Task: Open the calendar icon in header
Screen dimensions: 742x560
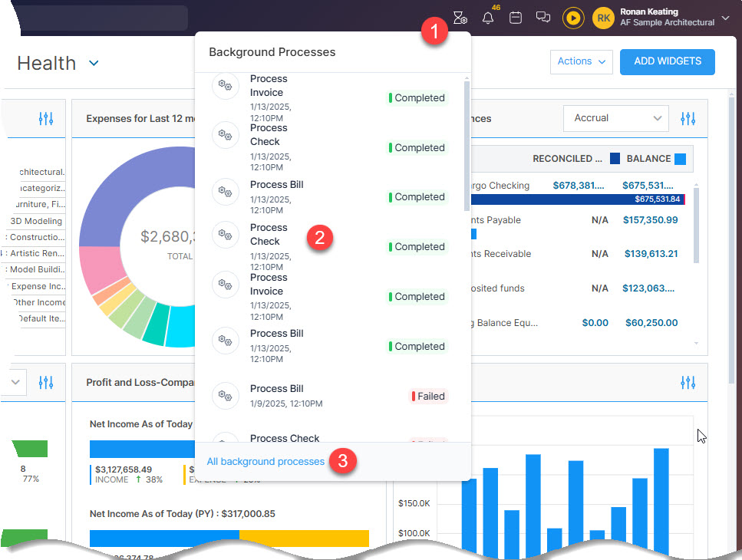Action: [516, 18]
